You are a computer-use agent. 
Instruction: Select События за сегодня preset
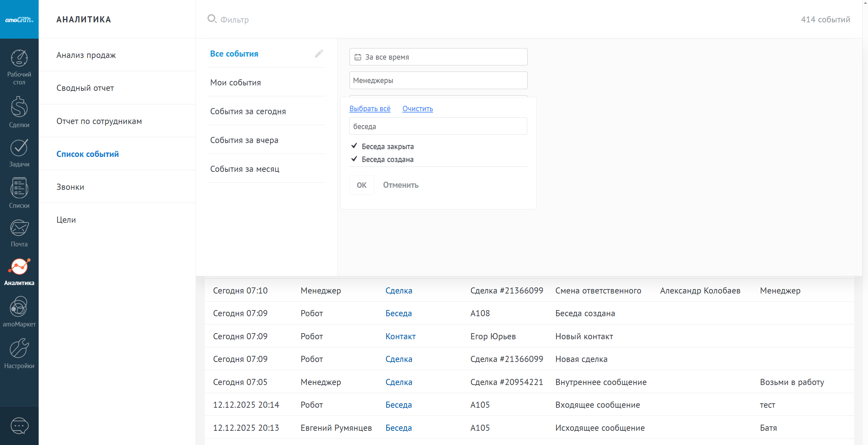click(x=248, y=112)
